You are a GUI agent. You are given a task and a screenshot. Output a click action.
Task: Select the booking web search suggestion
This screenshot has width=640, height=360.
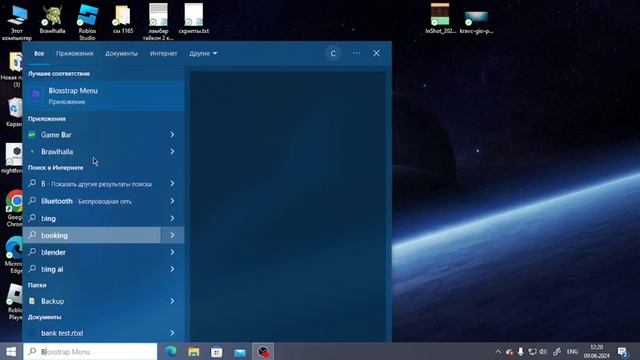(92, 236)
